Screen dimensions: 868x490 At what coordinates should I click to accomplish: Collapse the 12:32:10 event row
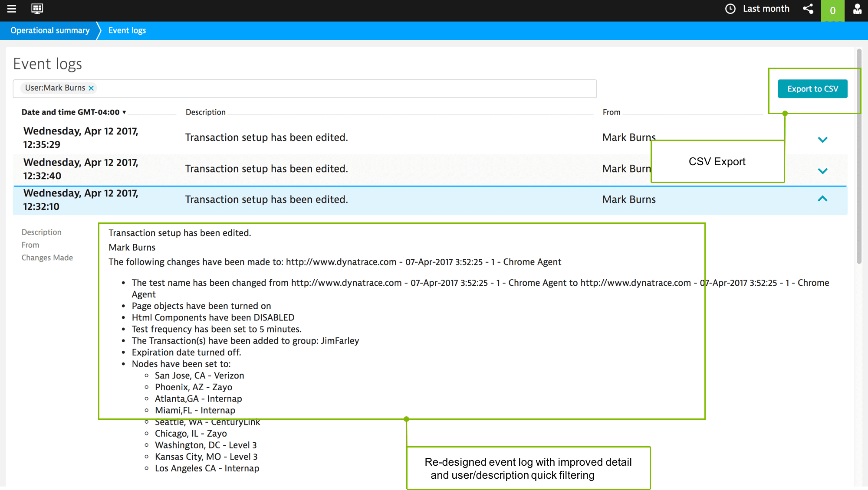click(x=822, y=199)
